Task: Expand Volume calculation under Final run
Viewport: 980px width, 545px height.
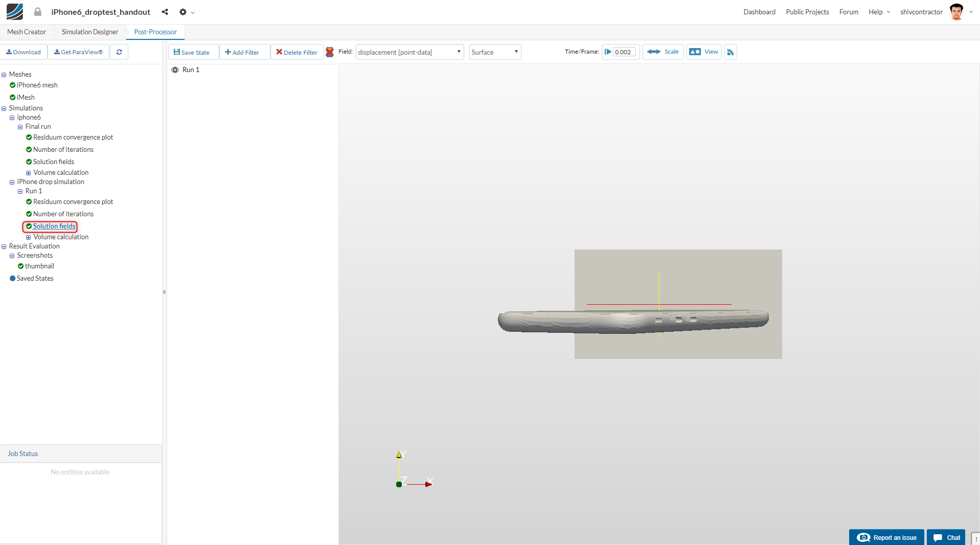Action: coord(29,173)
